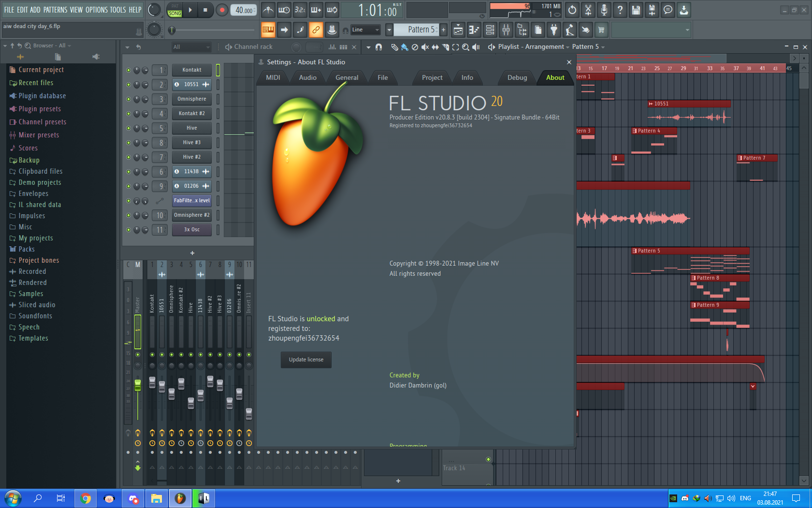Click the Undo history icon in toolbar
The height and width of the screenshot is (508, 812).
(x=572, y=10)
